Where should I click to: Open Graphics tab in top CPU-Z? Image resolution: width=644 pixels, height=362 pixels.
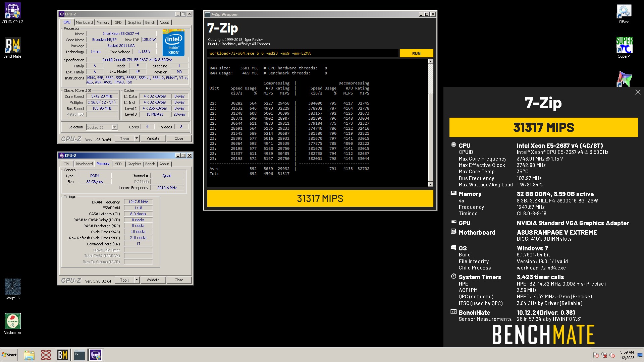click(135, 22)
